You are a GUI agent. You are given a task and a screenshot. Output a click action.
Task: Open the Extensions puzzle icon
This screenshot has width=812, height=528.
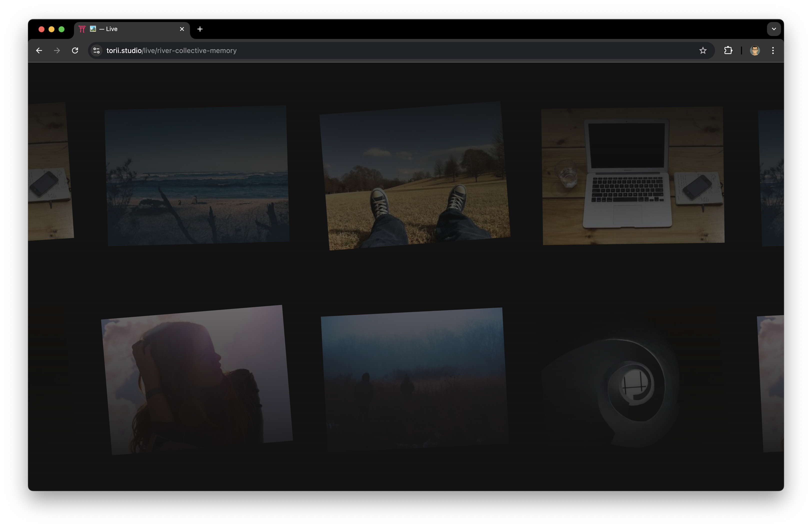728,50
